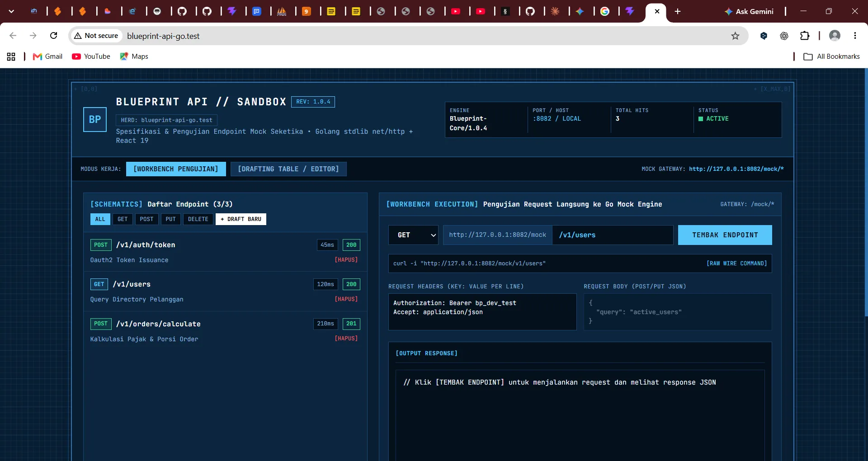Open the All Bookmarks folder
The image size is (868, 461).
[832, 56]
